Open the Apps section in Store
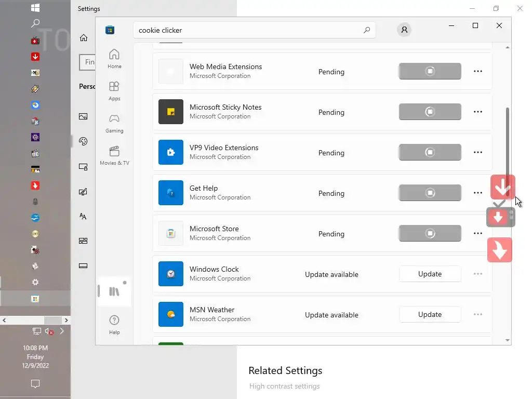532x399 pixels. pos(114,91)
